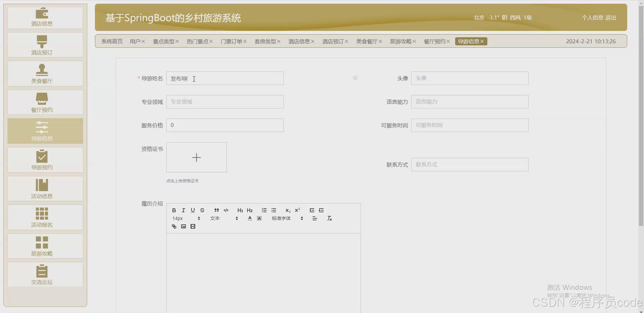Toggle the ordered list formatting
644x313 pixels.
(264, 210)
